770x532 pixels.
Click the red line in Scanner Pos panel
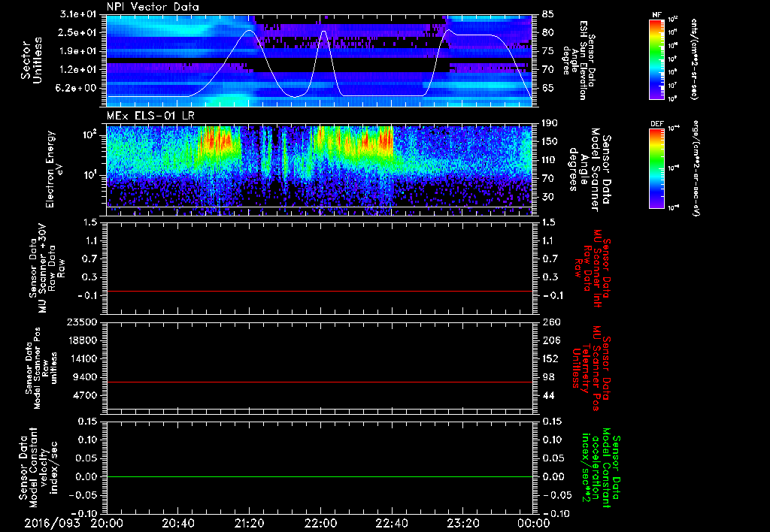(x=320, y=382)
